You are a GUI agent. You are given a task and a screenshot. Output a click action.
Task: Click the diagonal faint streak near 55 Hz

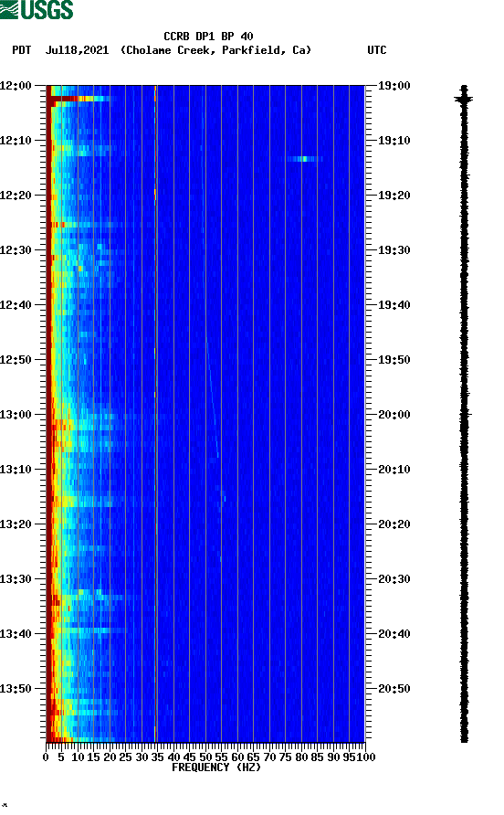[212, 397]
